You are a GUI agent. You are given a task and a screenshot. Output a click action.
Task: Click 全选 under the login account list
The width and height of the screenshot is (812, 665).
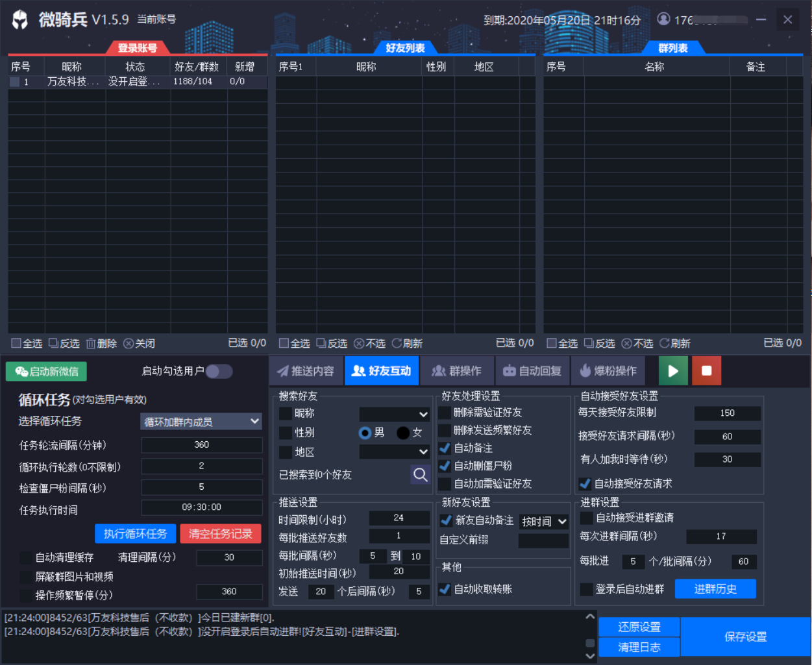[27, 343]
